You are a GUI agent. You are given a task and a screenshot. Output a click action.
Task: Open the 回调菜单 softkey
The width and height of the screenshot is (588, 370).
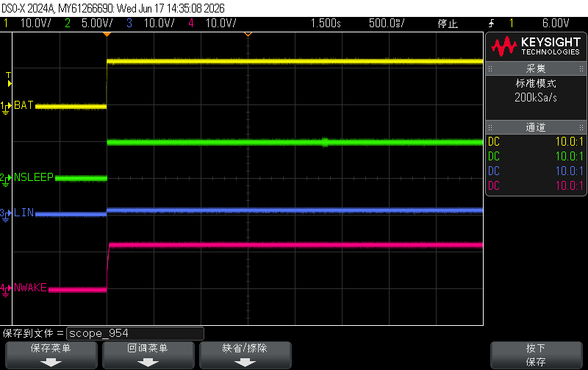coord(148,355)
